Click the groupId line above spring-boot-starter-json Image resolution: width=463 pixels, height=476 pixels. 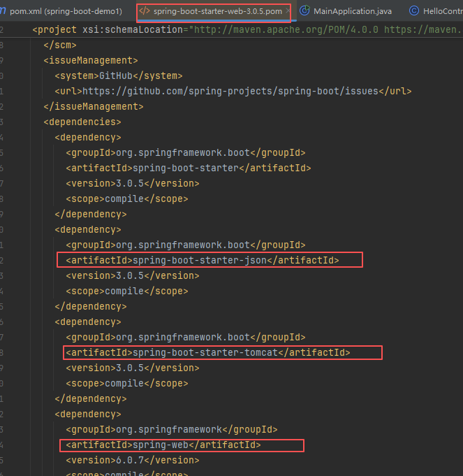[x=186, y=245]
